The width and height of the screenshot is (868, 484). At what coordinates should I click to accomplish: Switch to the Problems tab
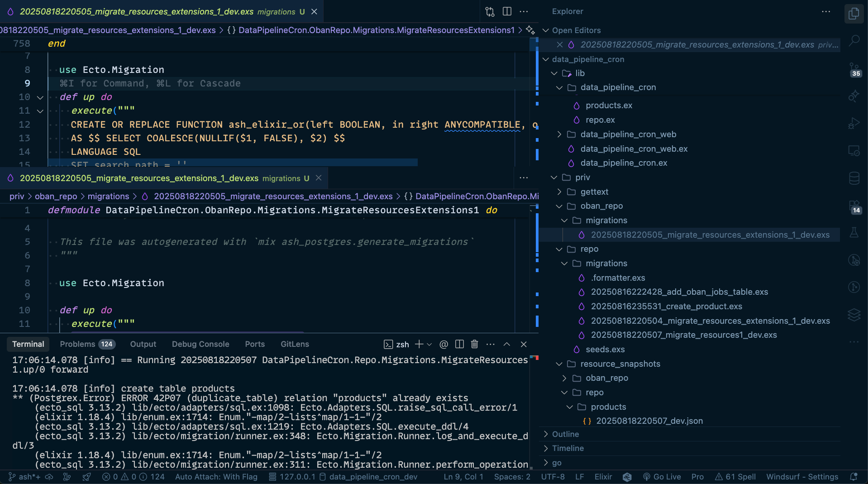pos(77,344)
